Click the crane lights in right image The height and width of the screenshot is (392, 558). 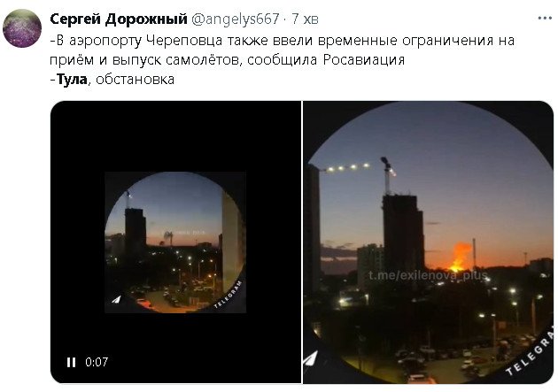click(x=348, y=167)
